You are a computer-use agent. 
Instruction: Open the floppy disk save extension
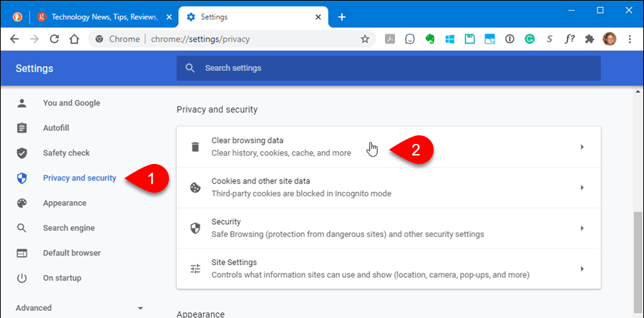[470, 39]
